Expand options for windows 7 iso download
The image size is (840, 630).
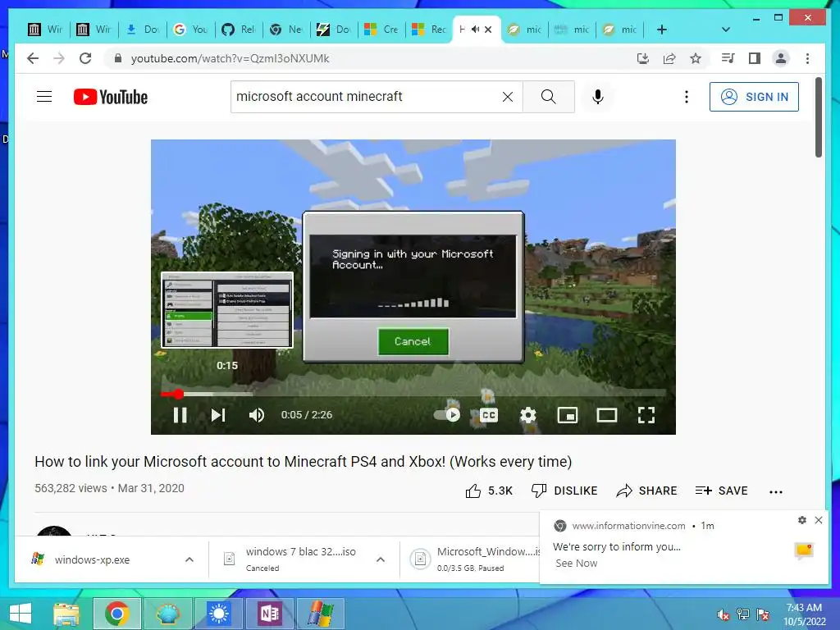381,559
